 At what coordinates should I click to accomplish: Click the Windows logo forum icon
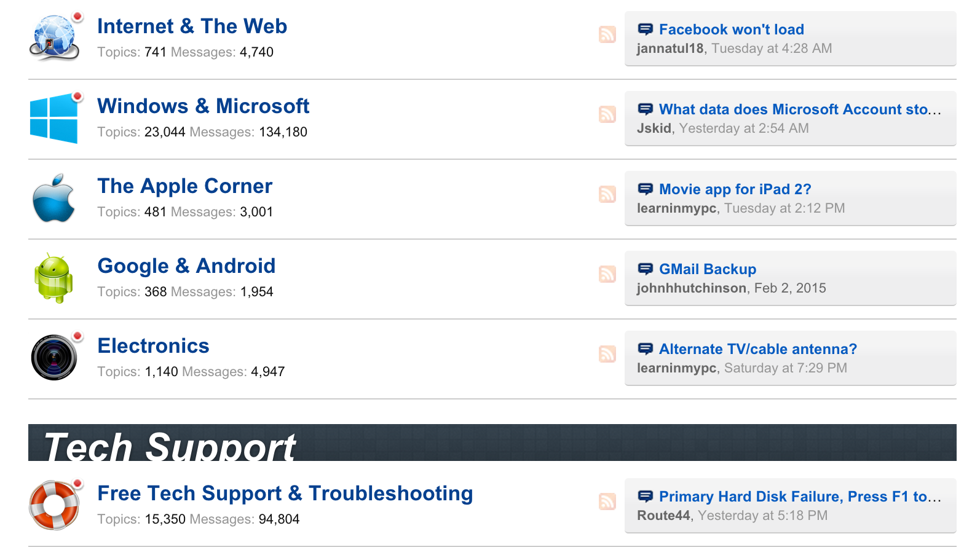pyautogui.click(x=54, y=118)
